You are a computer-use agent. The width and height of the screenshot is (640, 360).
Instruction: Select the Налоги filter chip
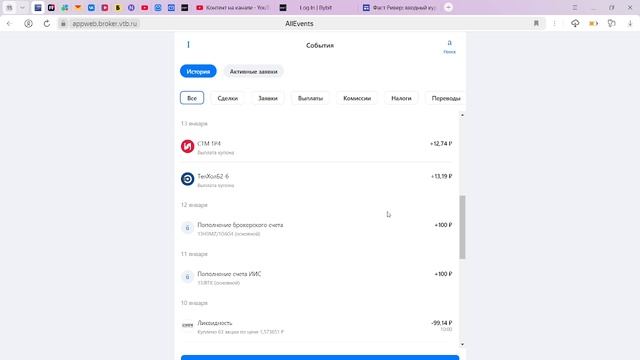click(x=401, y=98)
